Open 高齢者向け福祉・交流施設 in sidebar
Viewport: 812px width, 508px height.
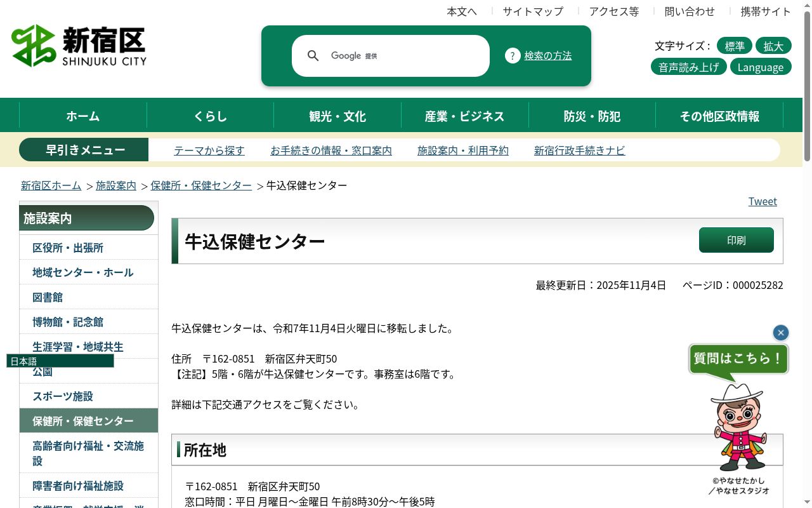[x=89, y=453]
